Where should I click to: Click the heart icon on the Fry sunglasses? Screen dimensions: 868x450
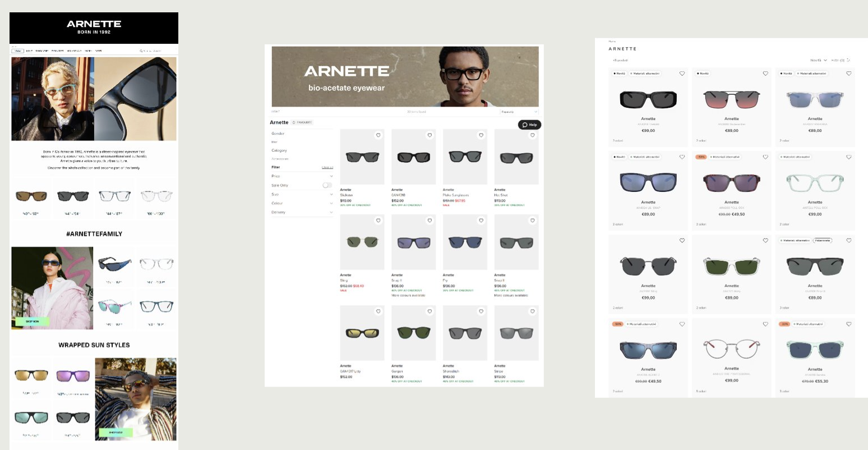coord(481,221)
